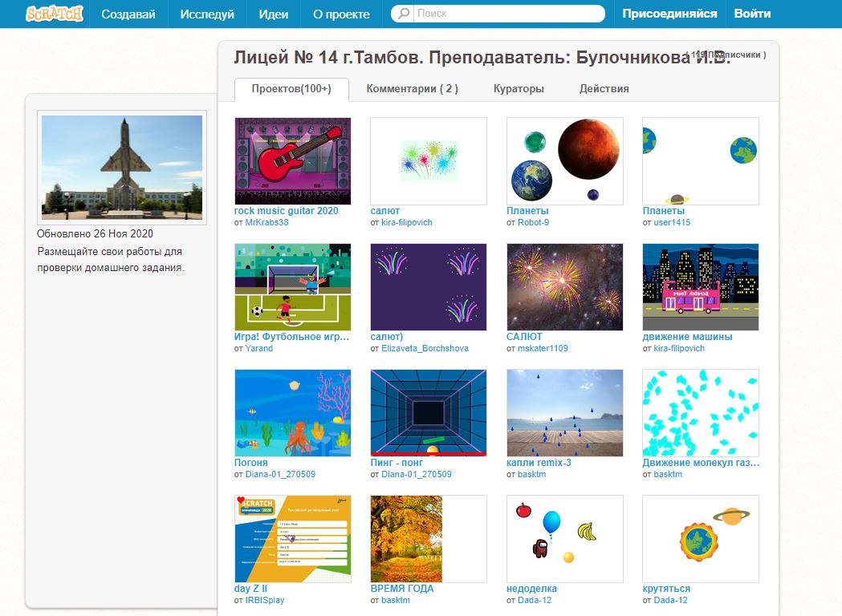
Task: Select the Проектов(100+) tab
Action: pos(291,89)
